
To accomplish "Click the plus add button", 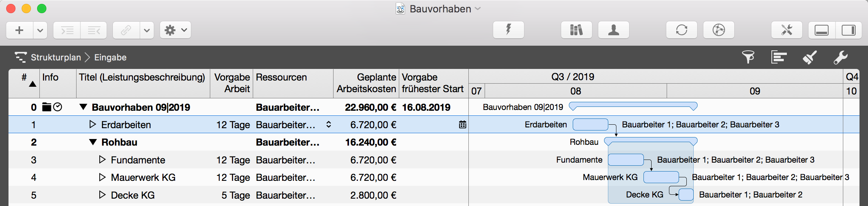I will pyautogui.click(x=19, y=30).
